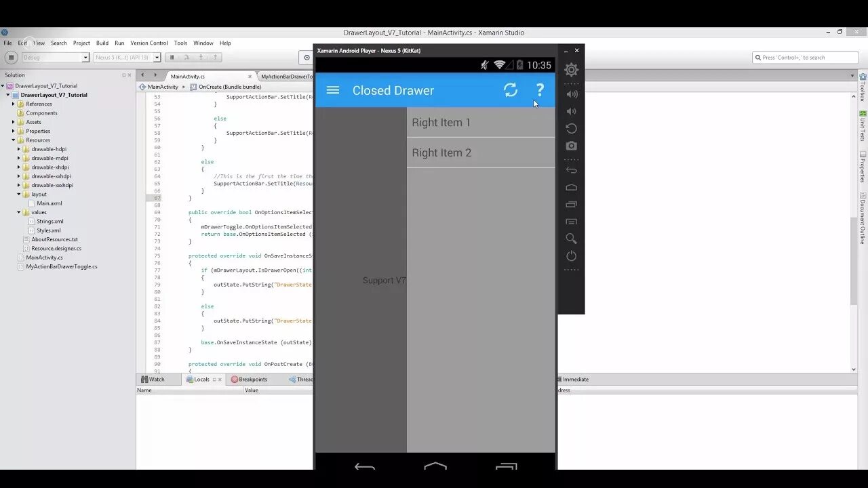This screenshot has width=868, height=488.
Task: Increase volume in the Android Player sidebar
Action: [572, 94]
